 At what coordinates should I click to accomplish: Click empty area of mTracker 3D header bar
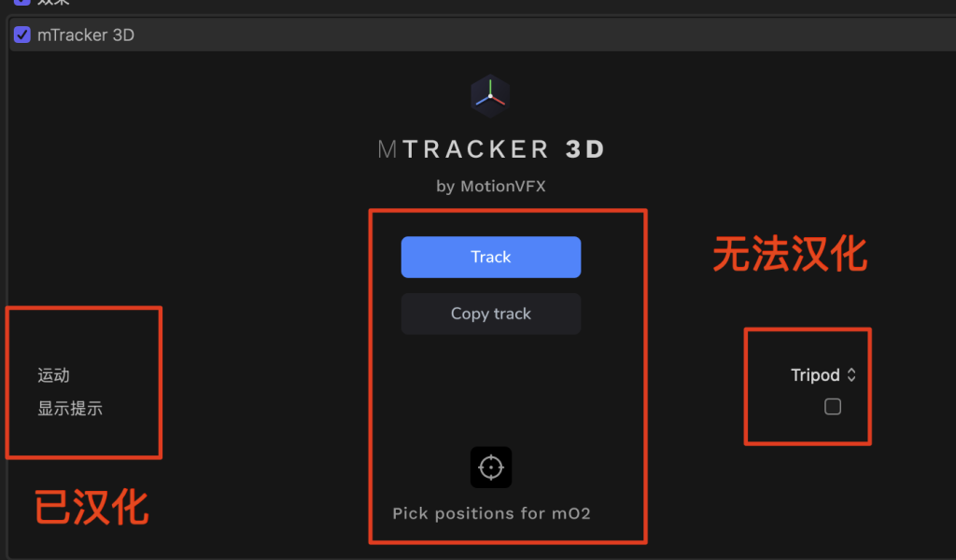click(549, 35)
